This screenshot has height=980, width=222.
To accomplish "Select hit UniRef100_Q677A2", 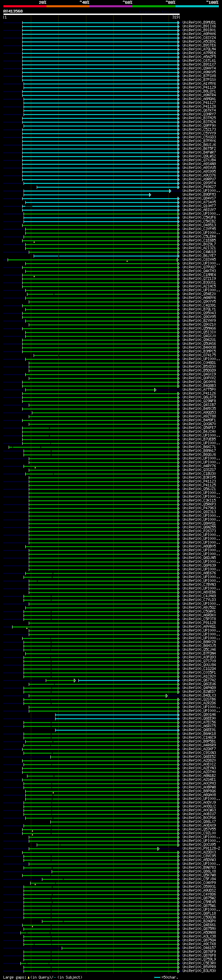I will point(199,680).
